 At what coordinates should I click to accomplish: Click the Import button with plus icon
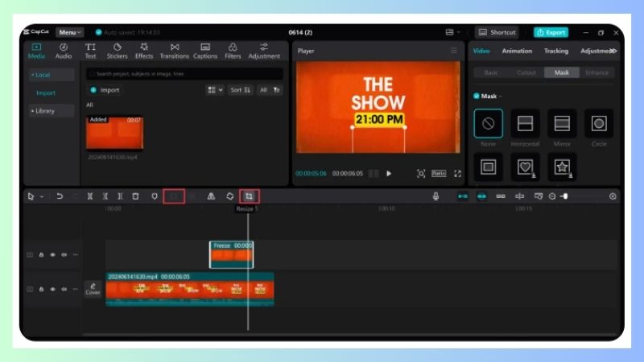105,90
